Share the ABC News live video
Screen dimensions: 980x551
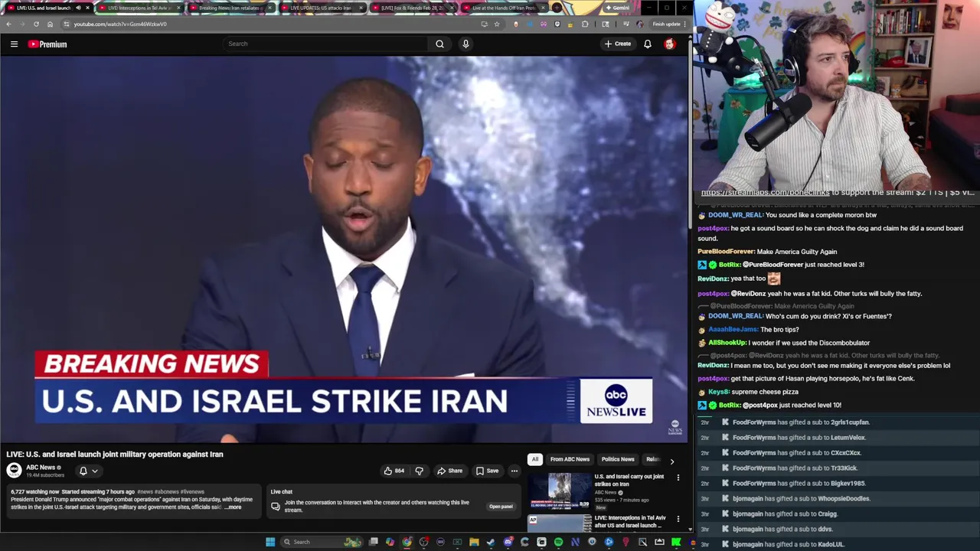click(449, 471)
